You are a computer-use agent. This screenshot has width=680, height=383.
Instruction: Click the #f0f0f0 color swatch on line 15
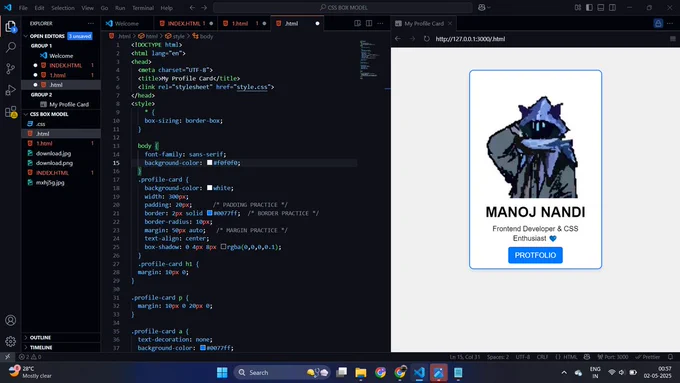209,163
